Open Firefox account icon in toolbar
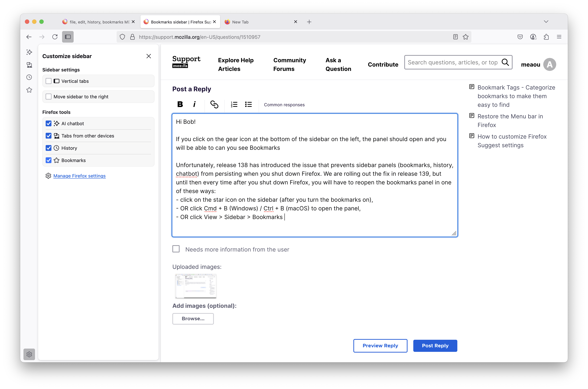 pyautogui.click(x=533, y=37)
